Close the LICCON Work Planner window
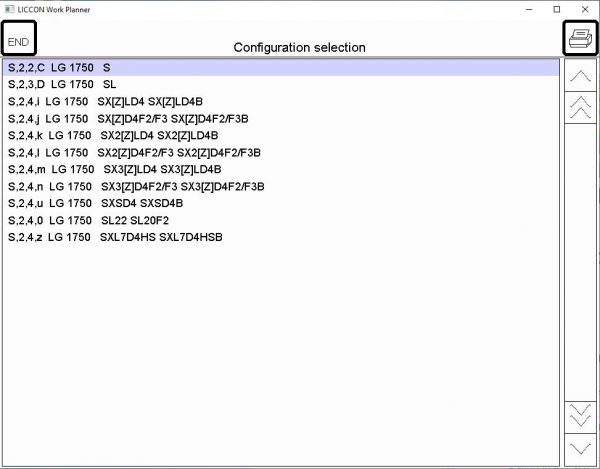The image size is (600, 469). pos(585,10)
